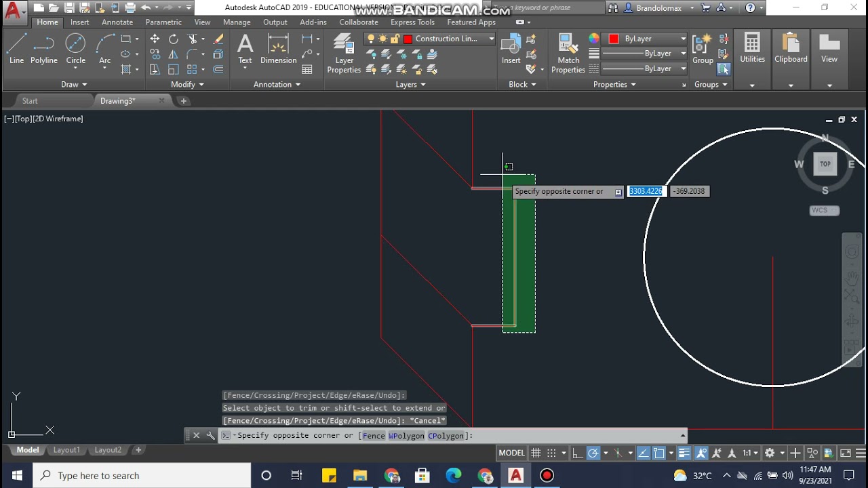Screen dimensions: 868x488
Task: Click the Table icon in Annotation
Action: (x=307, y=69)
